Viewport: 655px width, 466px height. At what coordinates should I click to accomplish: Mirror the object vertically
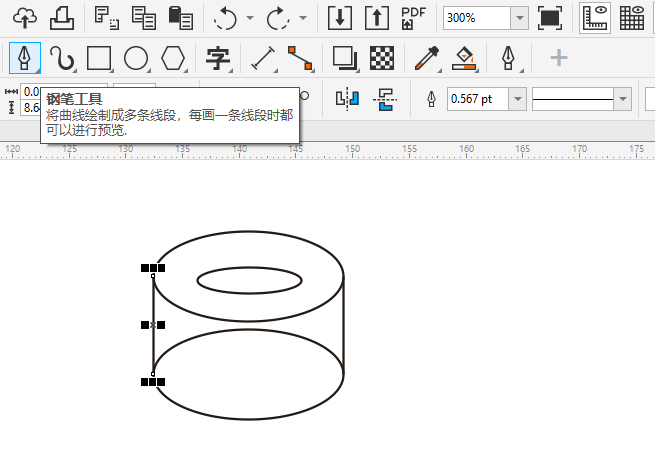(x=384, y=99)
